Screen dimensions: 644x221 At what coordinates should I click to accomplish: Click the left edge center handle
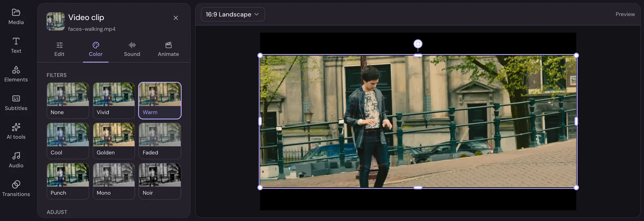[x=260, y=121]
